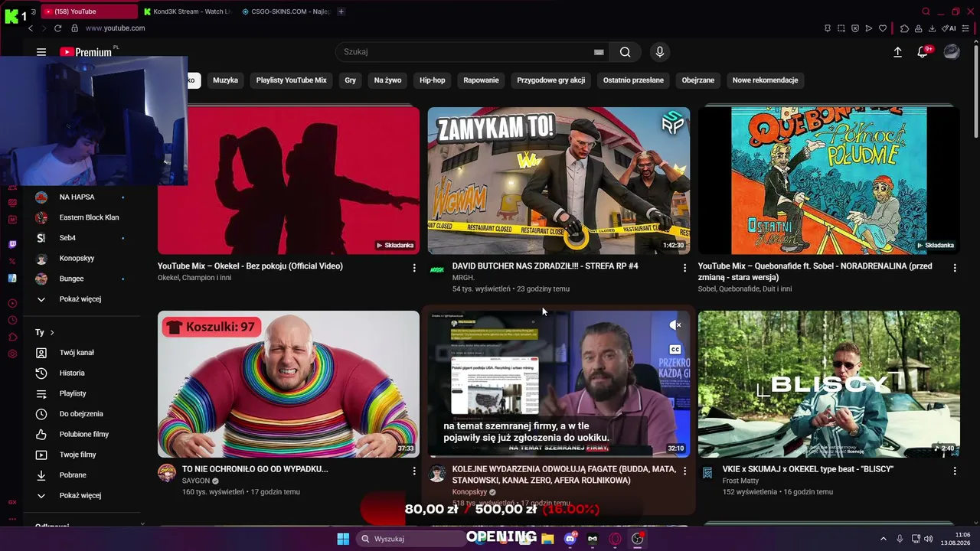Select the Hip-hop filter chip

pyautogui.click(x=432, y=80)
